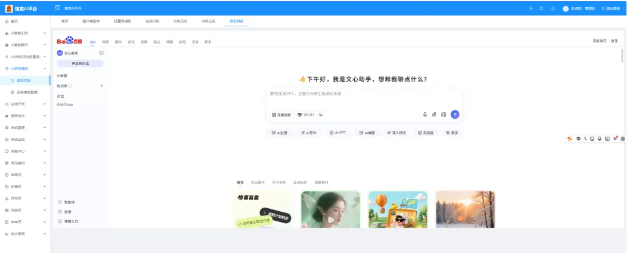Click the Sogou keyboard icon in toolbar
644x253 pixels.
607,139
